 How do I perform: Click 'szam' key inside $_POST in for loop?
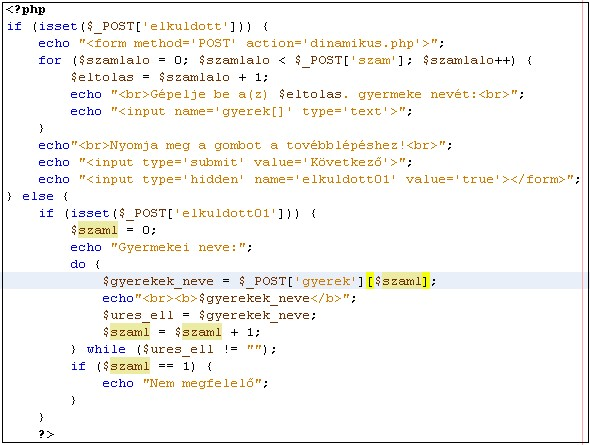click(374, 60)
